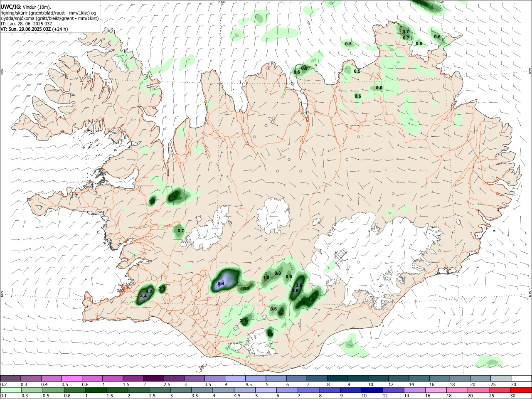Click the '15W' longitude label at top

[x=440, y=2]
